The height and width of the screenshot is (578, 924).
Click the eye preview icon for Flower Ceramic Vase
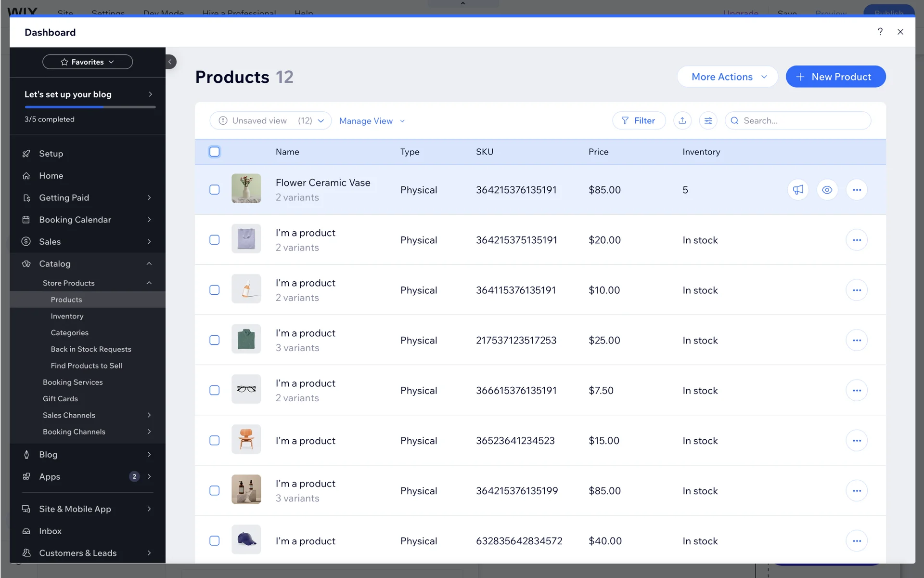pyautogui.click(x=827, y=190)
